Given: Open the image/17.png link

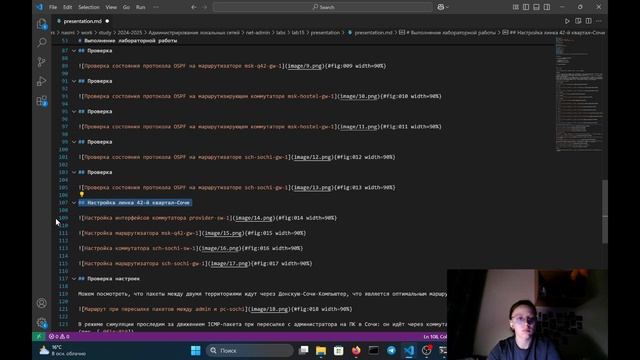Looking at the screenshot, I should [x=229, y=264].
